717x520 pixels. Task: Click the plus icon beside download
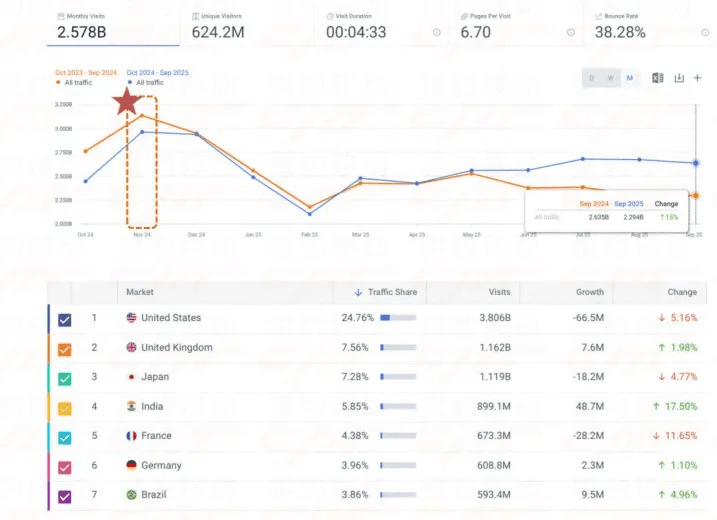click(697, 78)
